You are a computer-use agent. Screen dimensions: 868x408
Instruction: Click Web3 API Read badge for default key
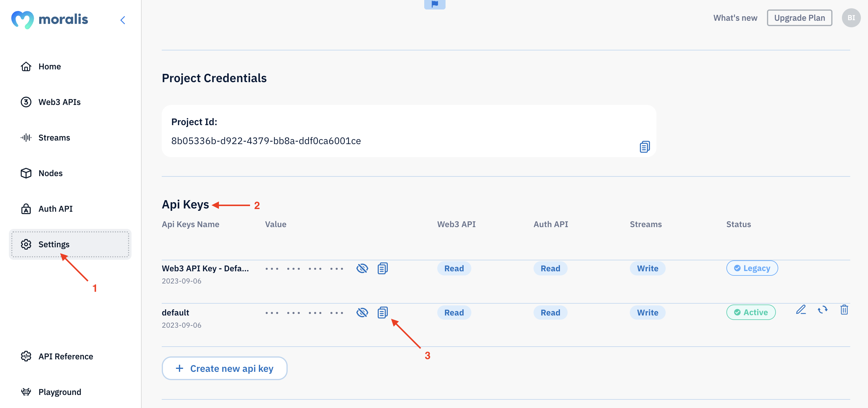pos(454,313)
